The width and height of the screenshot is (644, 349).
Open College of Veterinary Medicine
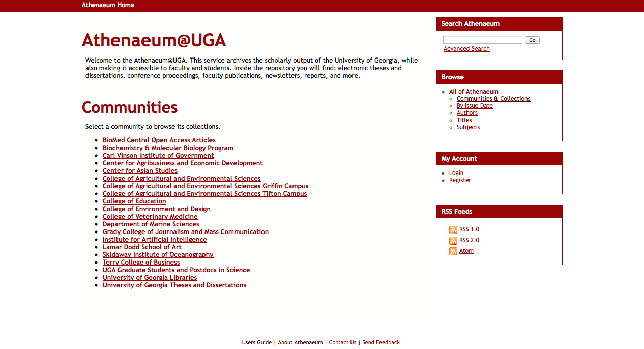point(150,217)
